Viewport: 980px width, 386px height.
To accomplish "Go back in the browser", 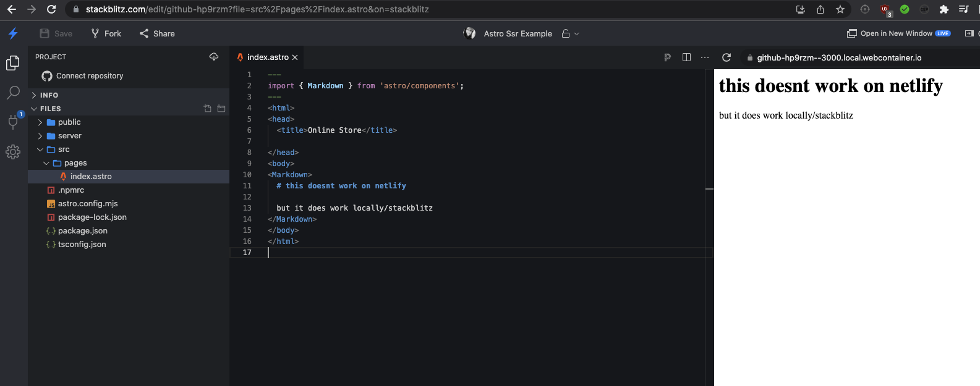I will (x=11, y=9).
